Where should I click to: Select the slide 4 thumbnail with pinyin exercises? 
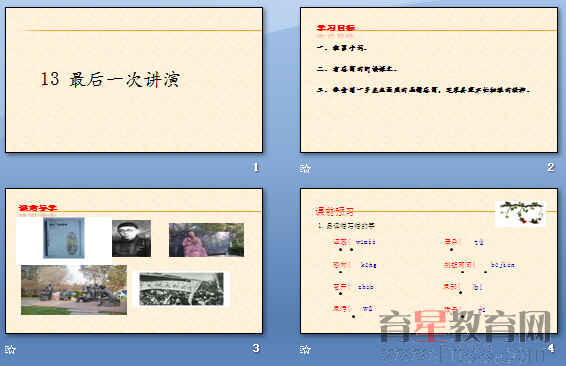tap(429, 261)
